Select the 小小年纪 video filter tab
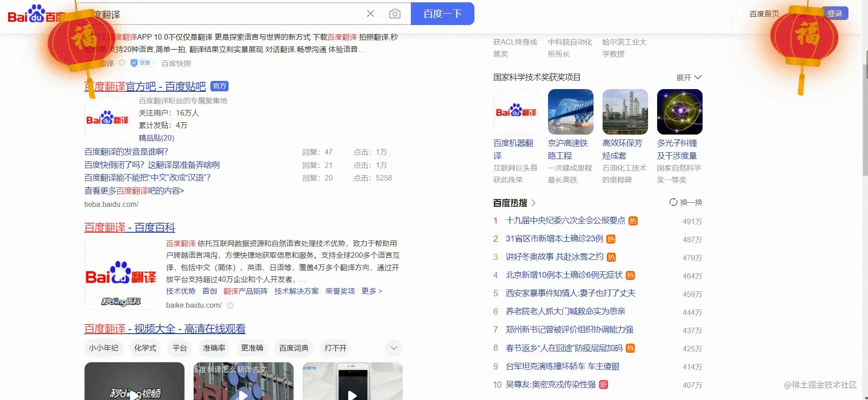This screenshot has width=868, height=400. (104, 348)
